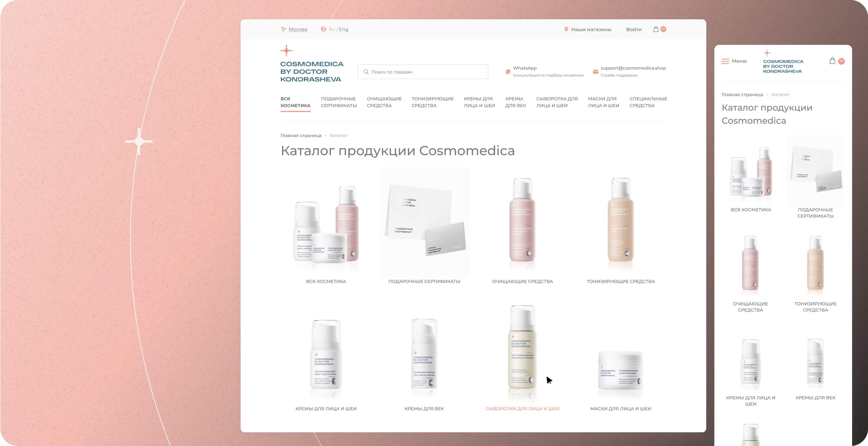Open the Маски jar image
Screen dimensions: 868x446
(620, 370)
